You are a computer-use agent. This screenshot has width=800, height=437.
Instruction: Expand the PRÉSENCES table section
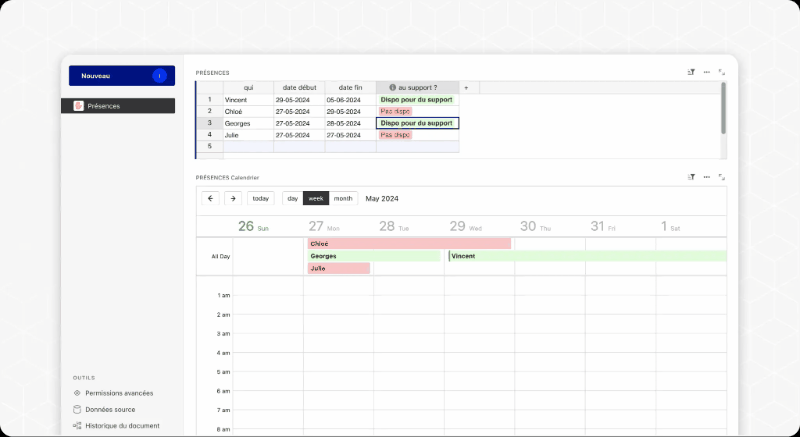pyautogui.click(x=721, y=72)
